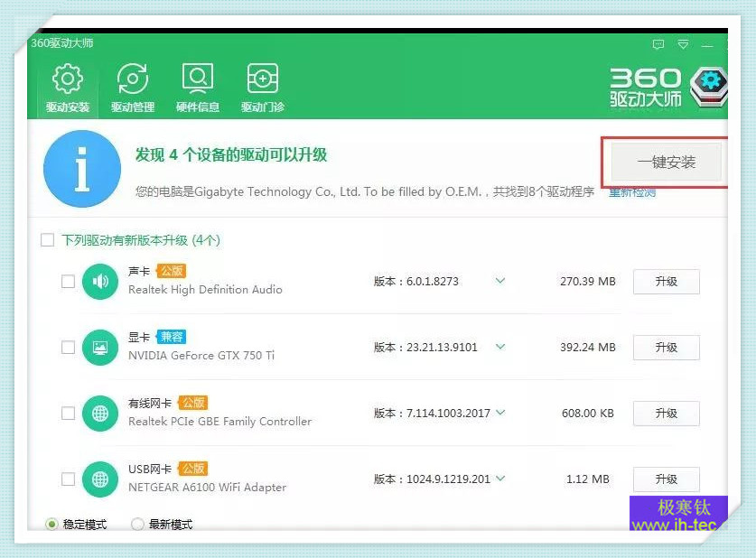Click the 版本：23.21.13.9101 version text
756x558 pixels.
pos(425,348)
